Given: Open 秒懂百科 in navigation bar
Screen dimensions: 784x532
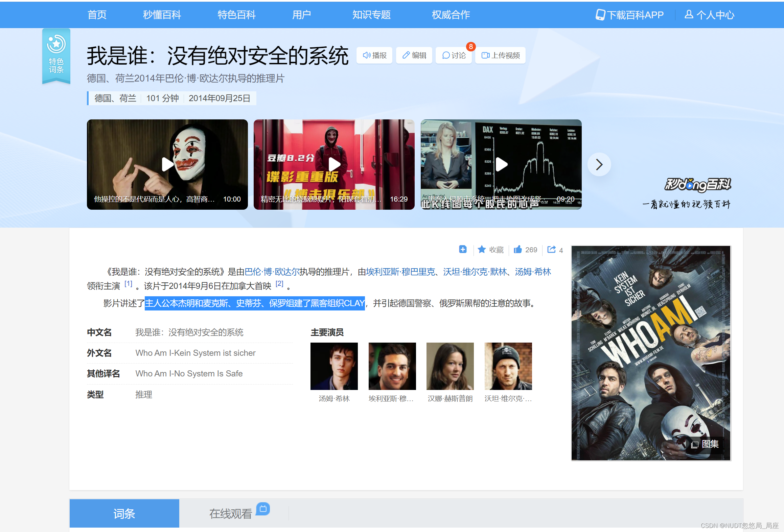Looking at the screenshot, I should pyautogui.click(x=162, y=15).
